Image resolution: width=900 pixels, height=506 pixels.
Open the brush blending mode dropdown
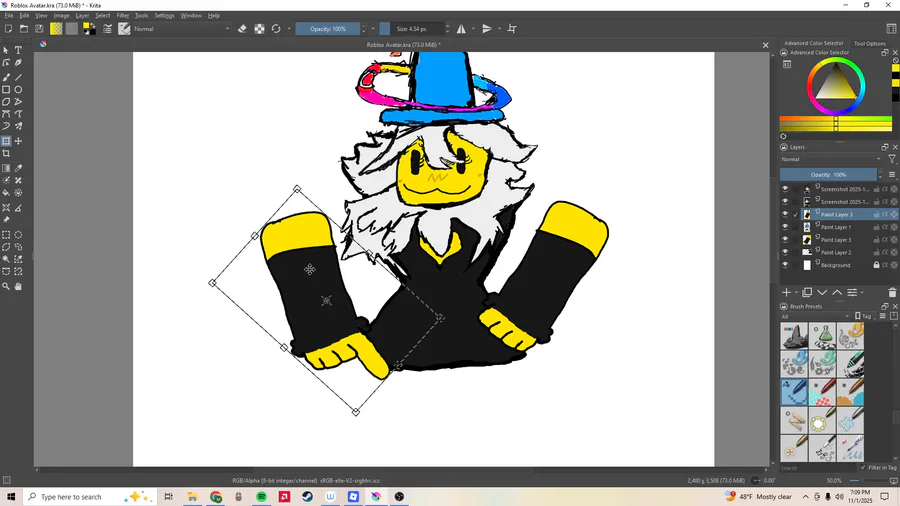(x=181, y=29)
